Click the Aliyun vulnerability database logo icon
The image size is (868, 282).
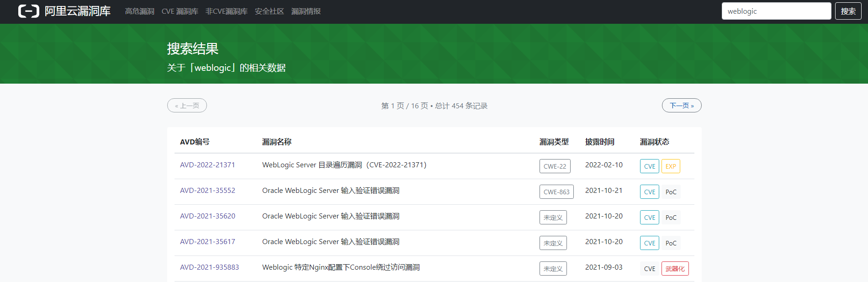coord(29,11)
